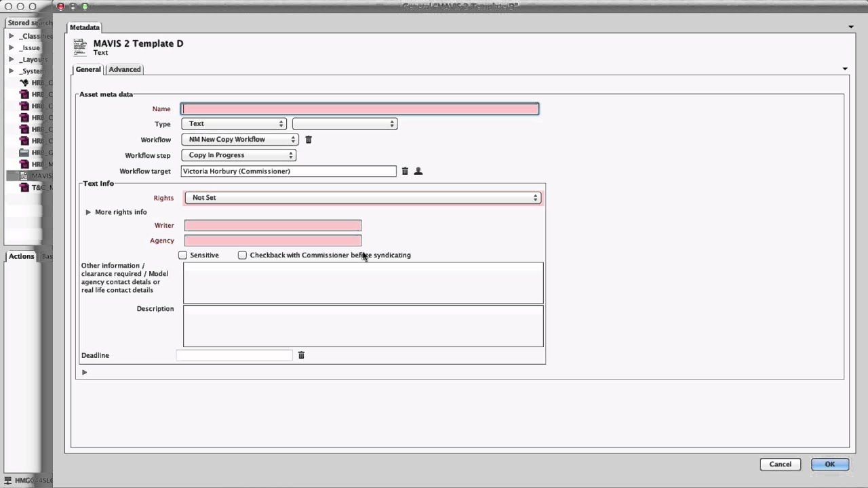Expand the _Classified tree node
This screenshot has height=488, width=868.
12,36
